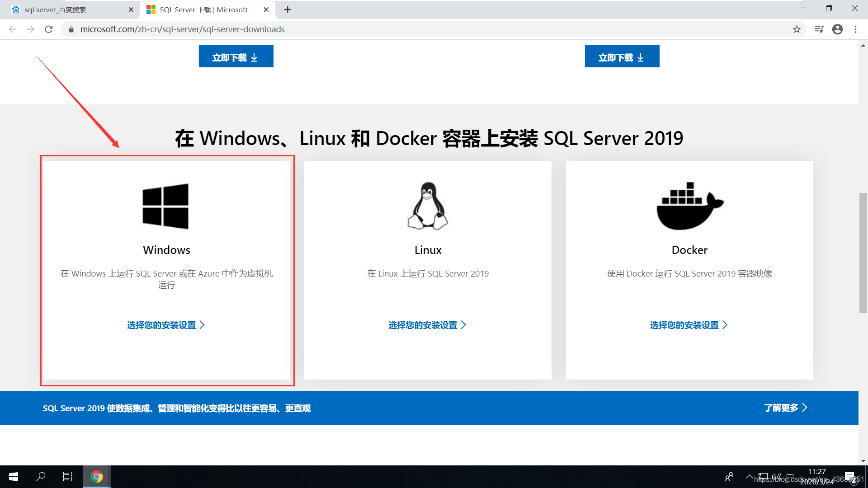The height and width of the screenshot is (488, 868).
Task: Click the browser forward arrow
Action: click(x=30, y=29)
